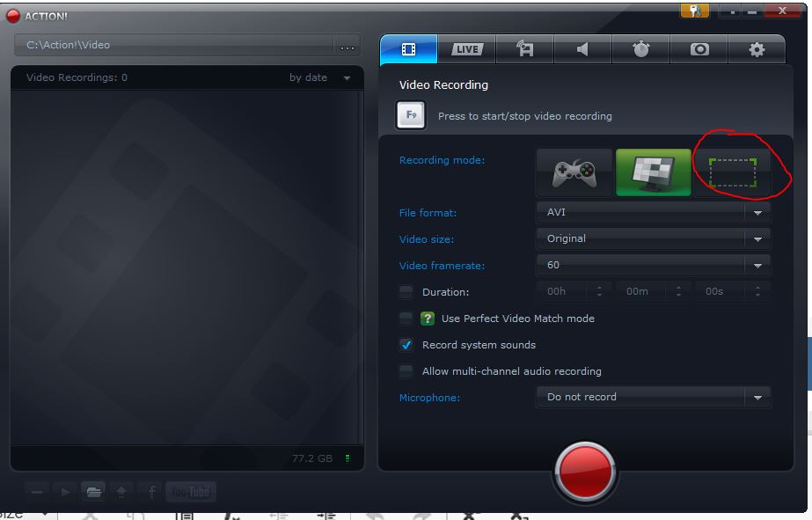
Task: Open the Screenshots camera tab
Action: pyautogui.click(x=699, y=49)
